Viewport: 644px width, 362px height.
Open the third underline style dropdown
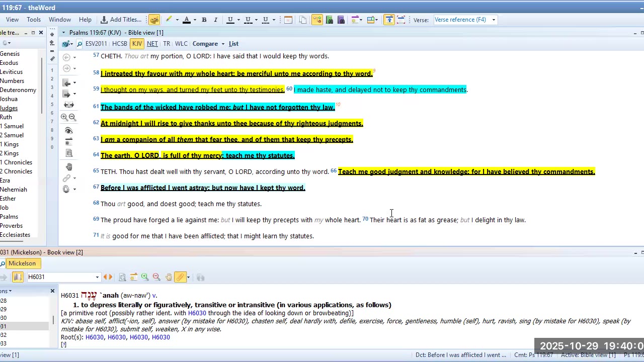coord(274,20)
